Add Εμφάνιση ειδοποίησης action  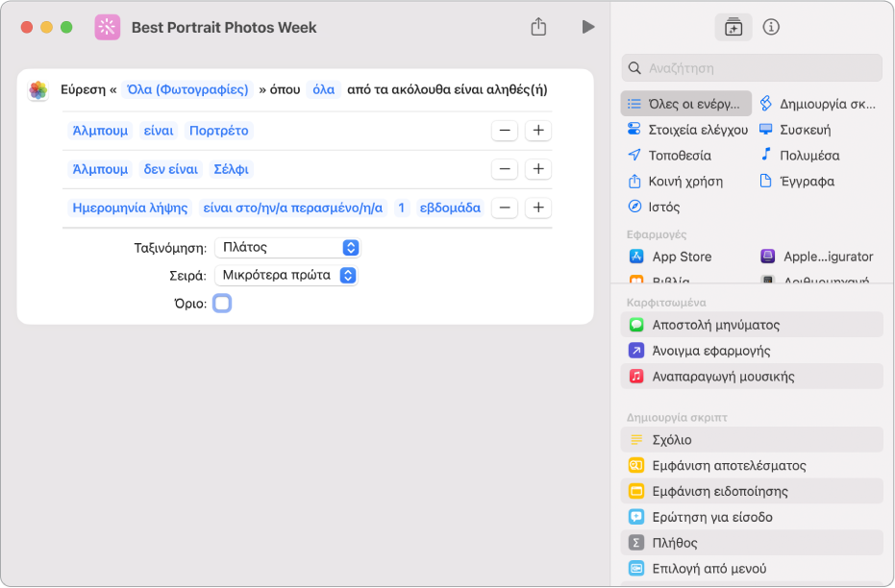tap(752, 491)
